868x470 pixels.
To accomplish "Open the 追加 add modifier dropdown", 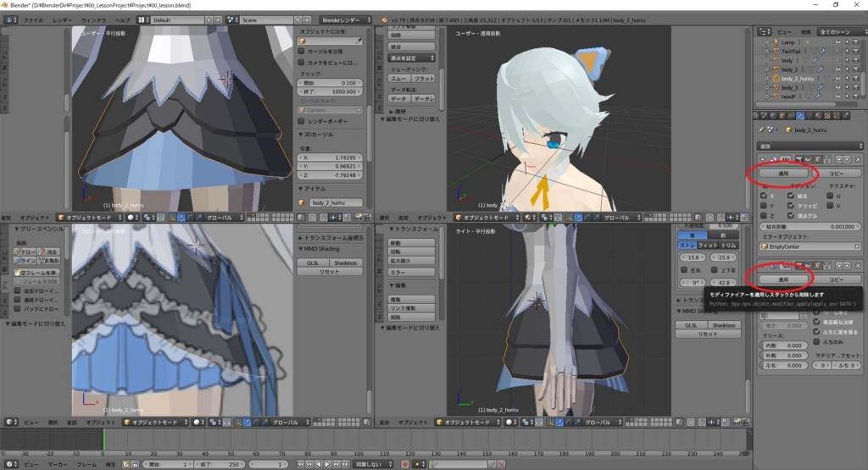I will tap(810, 146).
